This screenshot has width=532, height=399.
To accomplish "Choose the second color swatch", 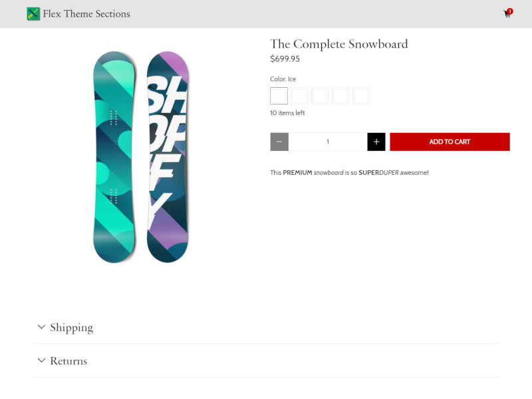I will (x=299, y=96).
